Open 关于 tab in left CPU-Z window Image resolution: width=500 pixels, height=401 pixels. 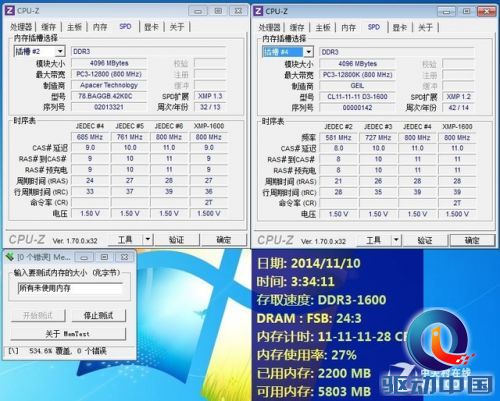177,27
